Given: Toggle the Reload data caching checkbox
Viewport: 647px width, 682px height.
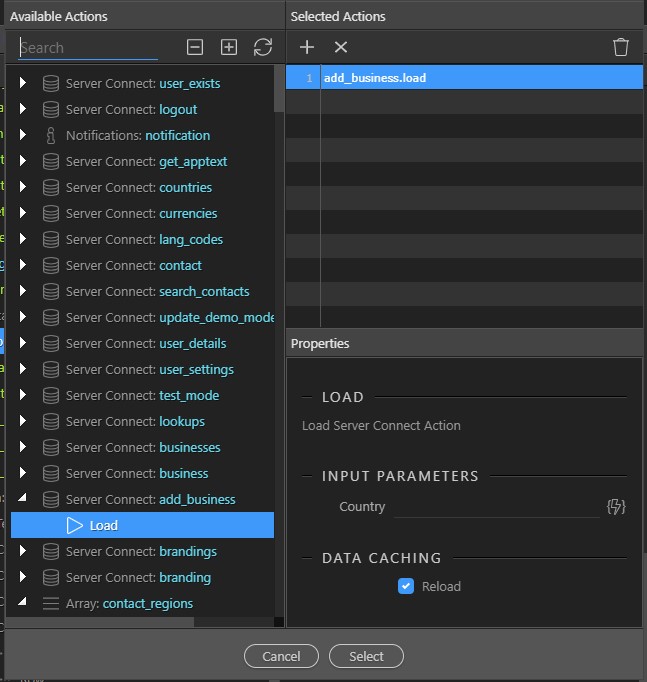Looking at the screenshot, I should pyautogui.click(x=406, y=586).
